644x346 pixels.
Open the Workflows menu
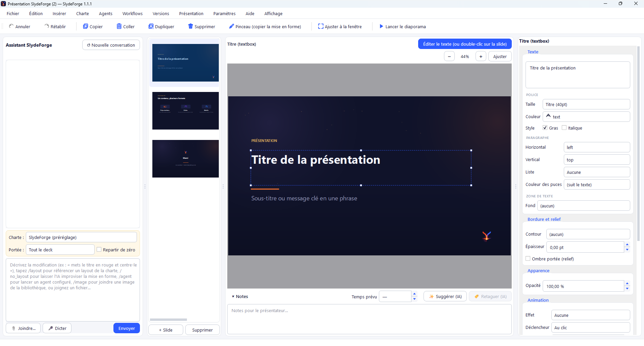(x=132, y=13)
